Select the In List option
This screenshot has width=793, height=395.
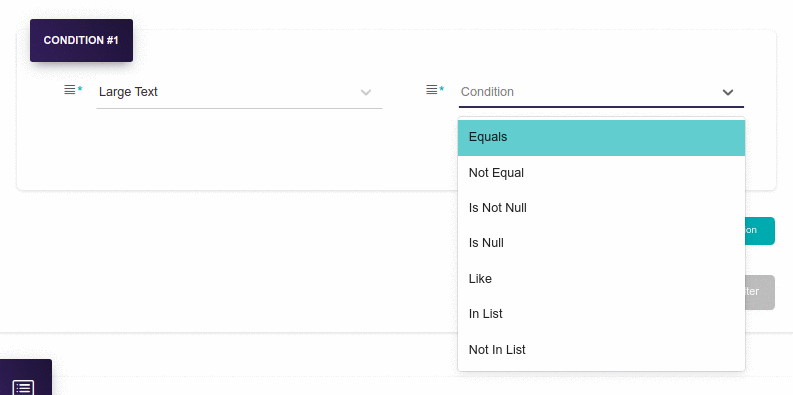601,314
